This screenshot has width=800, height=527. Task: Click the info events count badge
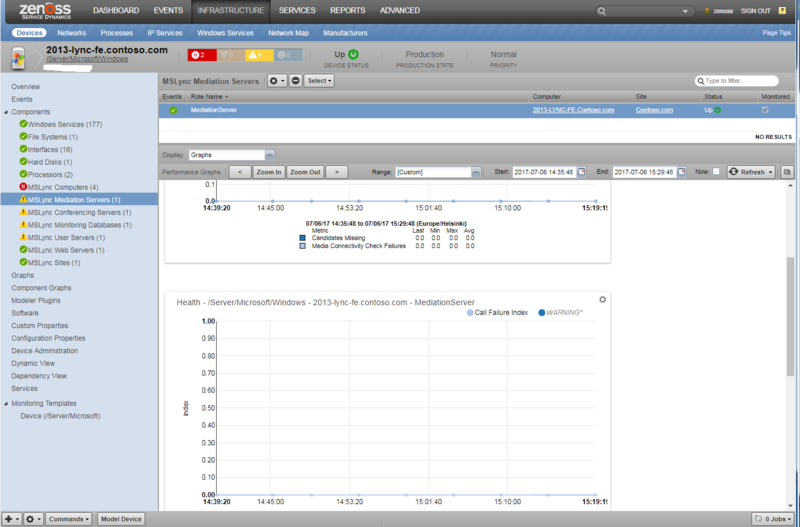click(x=288, y=55)
